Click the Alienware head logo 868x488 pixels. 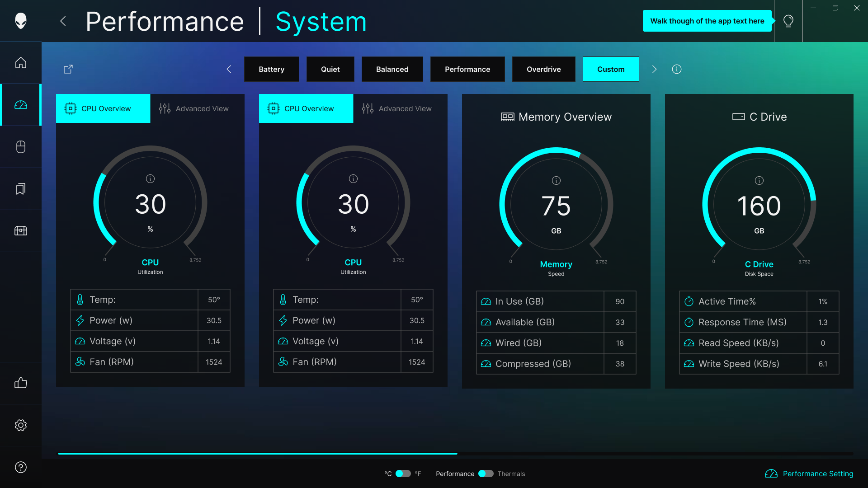[x=21, y=21]
